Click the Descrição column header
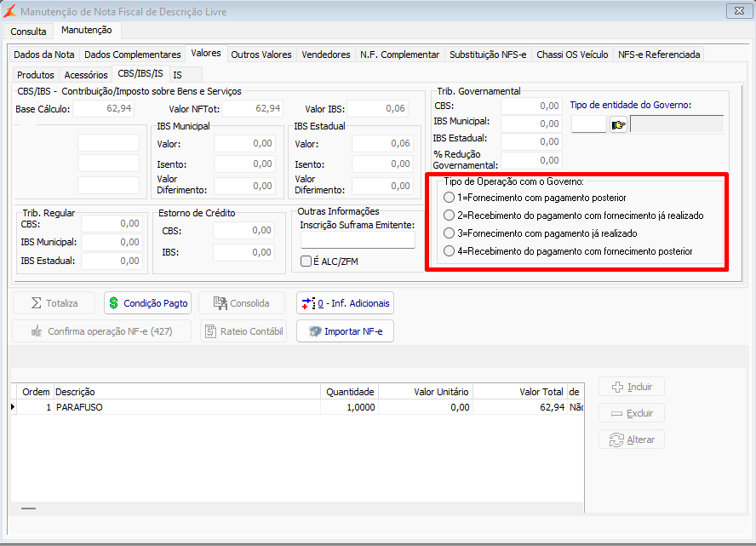 [187, 392]
